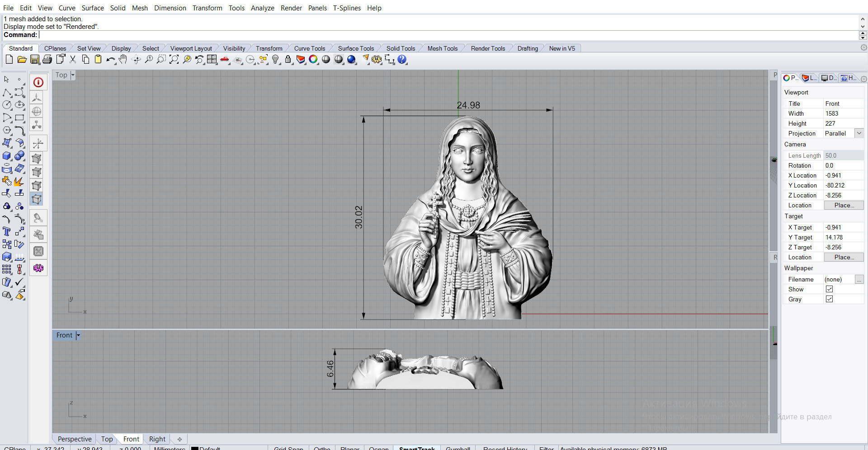
Task: Toggle Osnap in status bar
Action: (379, 448)
